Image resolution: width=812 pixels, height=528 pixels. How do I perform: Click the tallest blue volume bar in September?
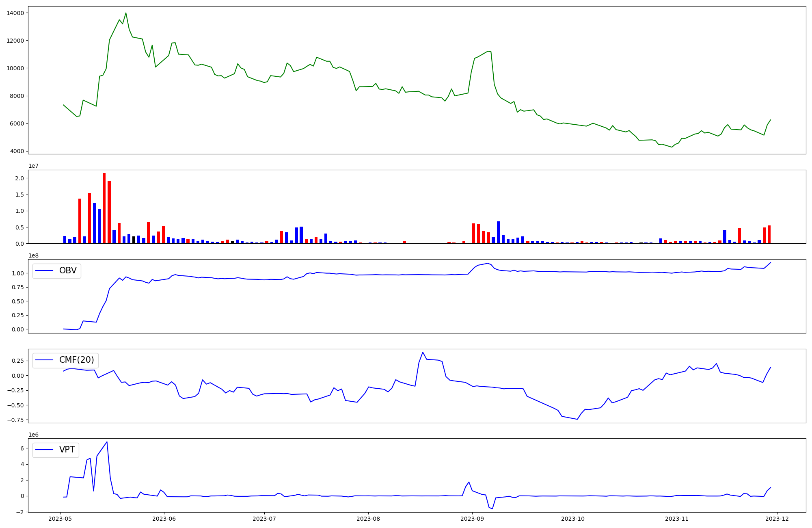pyautogui.click(x=499, y=232)
